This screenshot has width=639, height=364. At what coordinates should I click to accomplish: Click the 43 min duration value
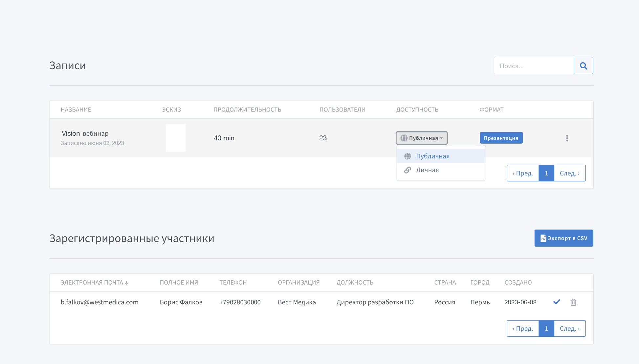(224, 138)
